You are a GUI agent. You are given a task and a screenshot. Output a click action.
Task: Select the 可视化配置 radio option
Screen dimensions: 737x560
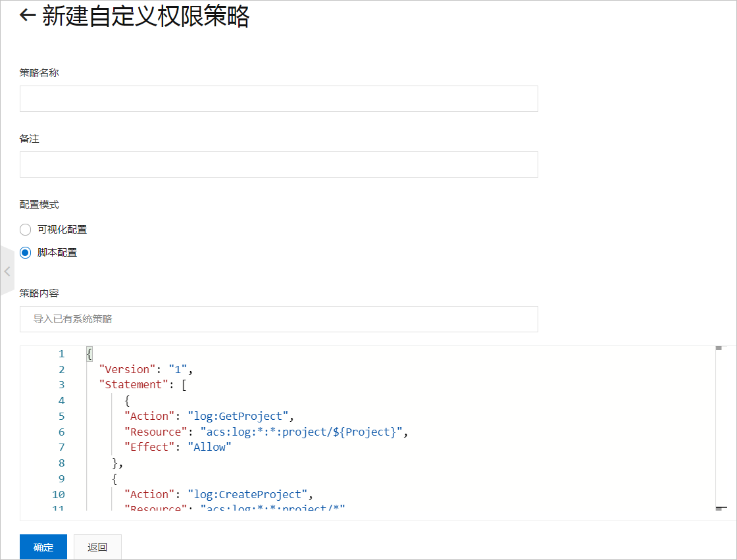pos(26,230)
